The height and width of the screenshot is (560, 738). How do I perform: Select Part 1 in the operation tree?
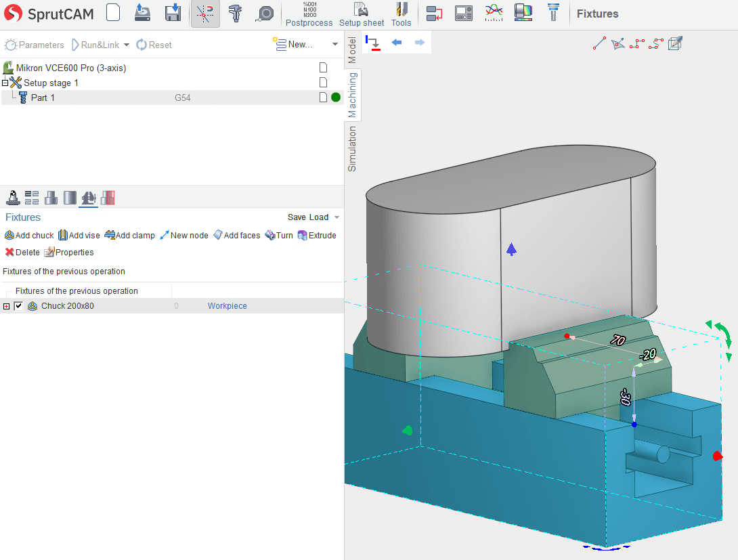click(x=43, y=98)
